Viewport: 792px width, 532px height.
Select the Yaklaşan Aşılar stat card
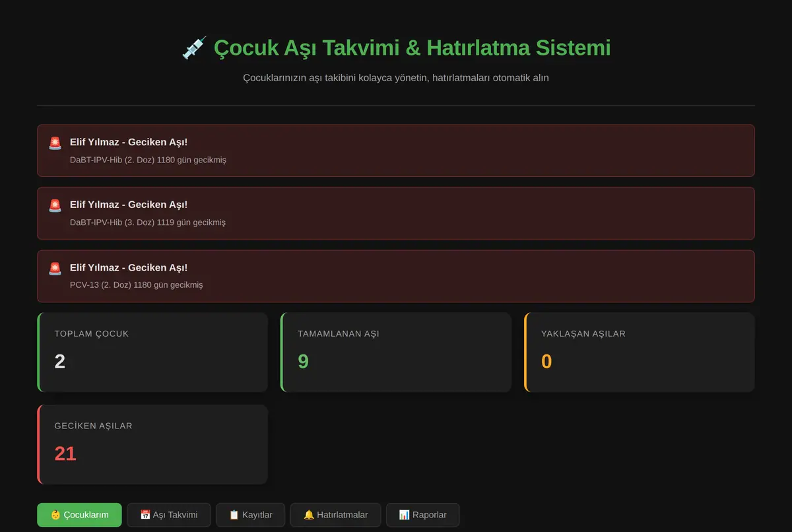coord(640,352)
